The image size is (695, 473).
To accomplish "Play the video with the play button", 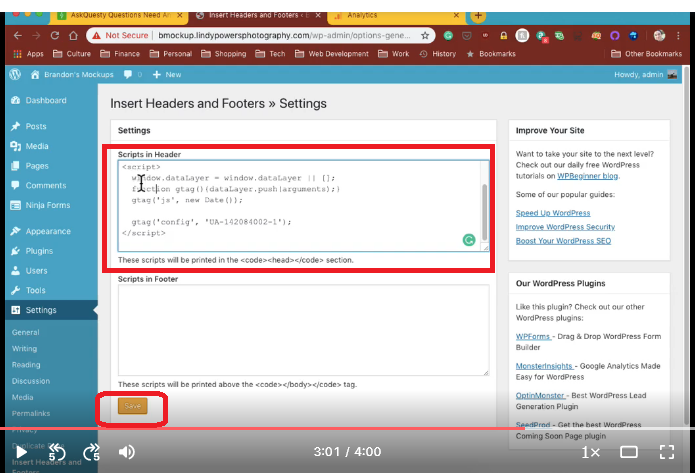I will tap(21, 452).
